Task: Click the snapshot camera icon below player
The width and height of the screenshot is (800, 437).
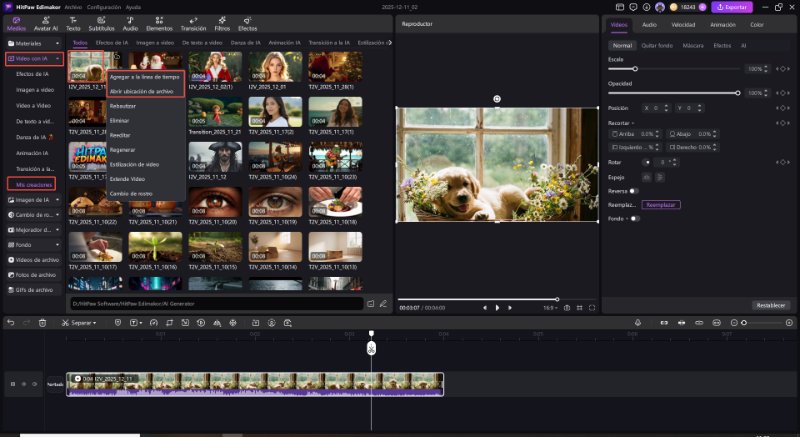Action: pos(567,308)
